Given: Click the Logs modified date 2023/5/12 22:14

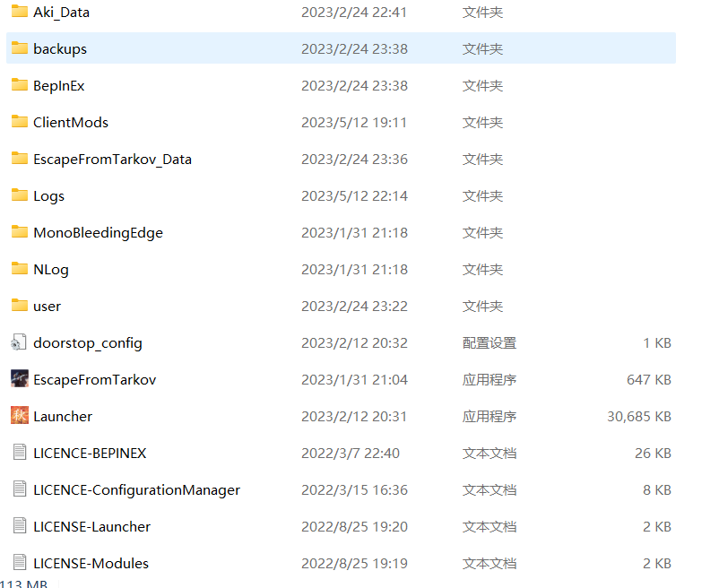Looking at the screenshot, I should pyautogui.click(x=354, y=196).
